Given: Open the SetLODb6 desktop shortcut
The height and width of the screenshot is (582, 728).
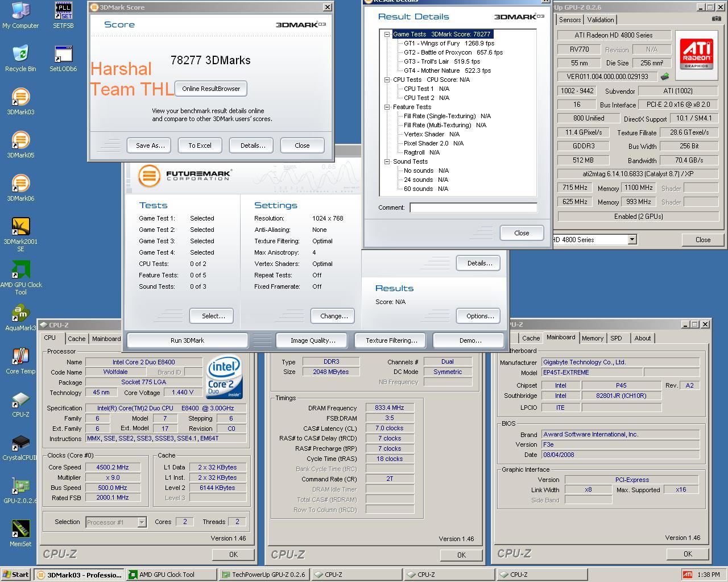Looking at the screenshot, I should pyautogui.click(x=63, y=59).
